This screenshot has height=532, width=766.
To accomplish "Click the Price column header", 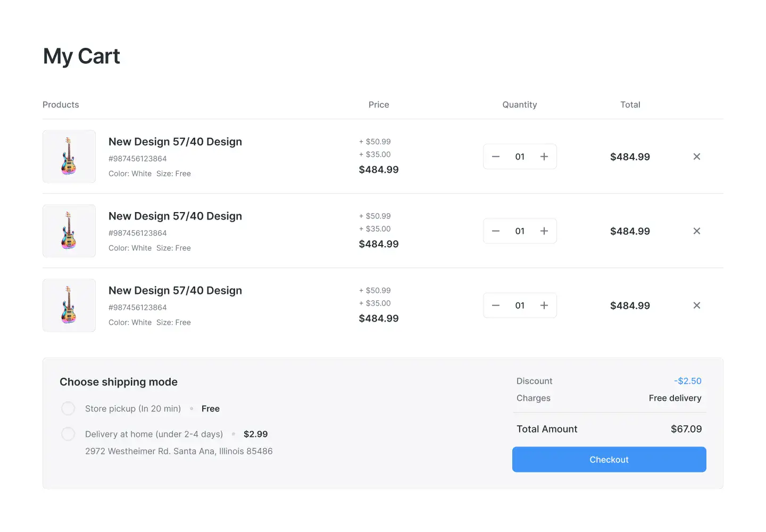I will coord(379,105).
